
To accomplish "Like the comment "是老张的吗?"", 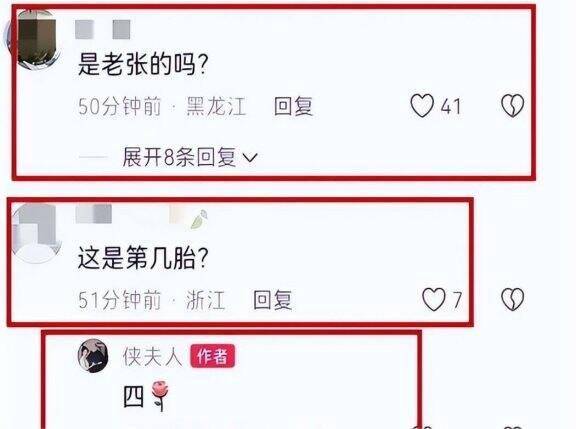I will click(x=422, y=106).
